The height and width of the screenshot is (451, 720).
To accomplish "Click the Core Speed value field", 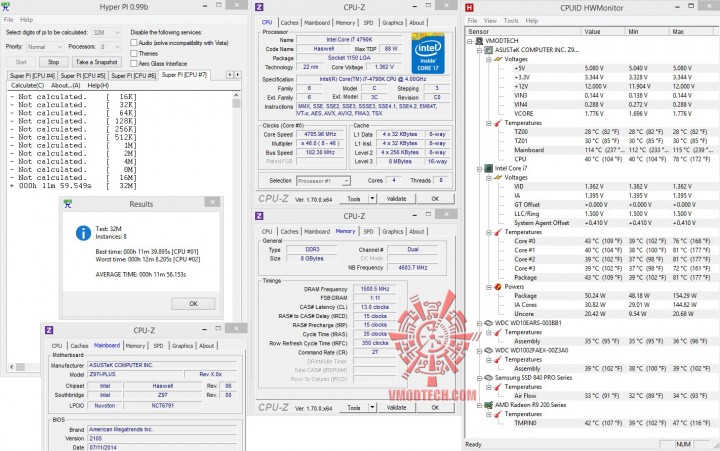I will point(320,135).
